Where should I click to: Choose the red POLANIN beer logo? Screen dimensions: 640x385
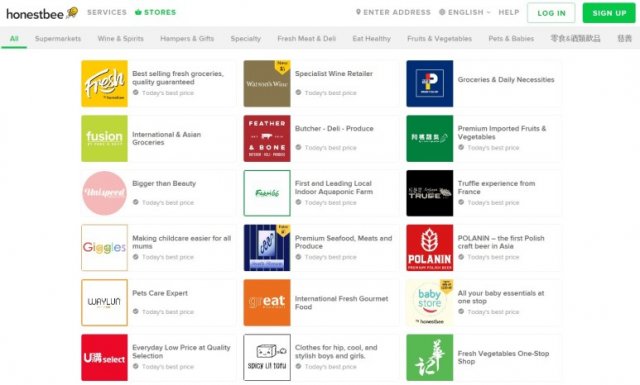click(x=430, y=248)
